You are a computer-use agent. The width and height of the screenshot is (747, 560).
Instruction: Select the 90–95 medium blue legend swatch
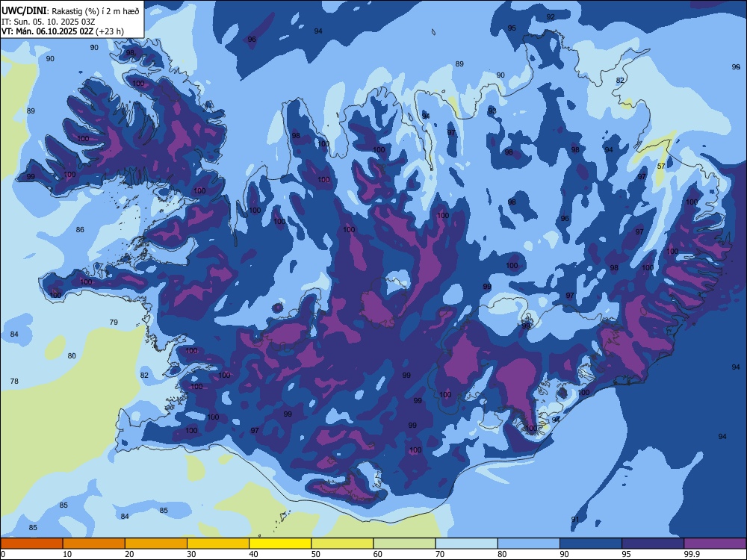pos(591,544)
